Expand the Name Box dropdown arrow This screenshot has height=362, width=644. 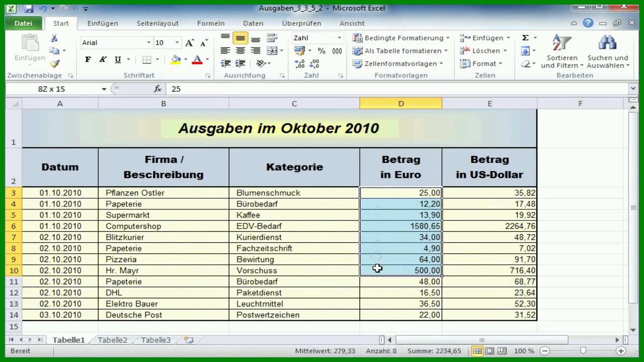coord(104,89)
